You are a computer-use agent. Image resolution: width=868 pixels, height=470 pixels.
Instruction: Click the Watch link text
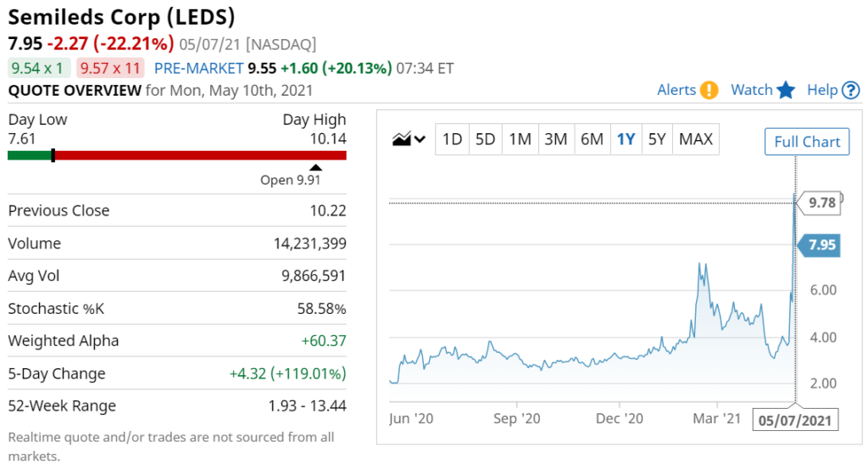[751, 90]
